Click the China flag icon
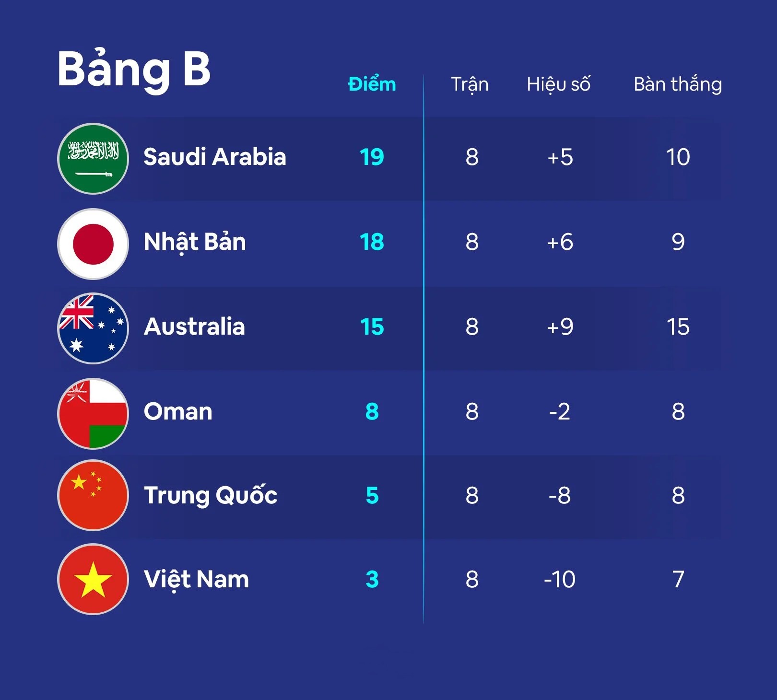The image size is (777, 700). pos(93,495)
